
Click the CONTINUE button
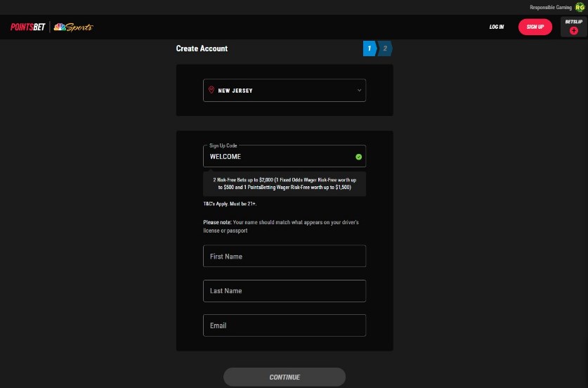[x=285, y=377]
